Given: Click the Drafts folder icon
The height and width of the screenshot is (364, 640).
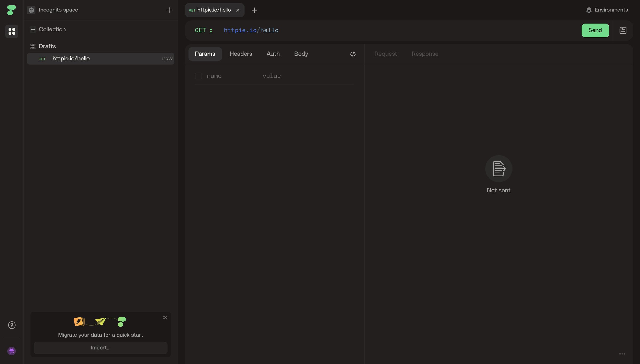Looking at the screenshot, I should [x=33, y=46].
